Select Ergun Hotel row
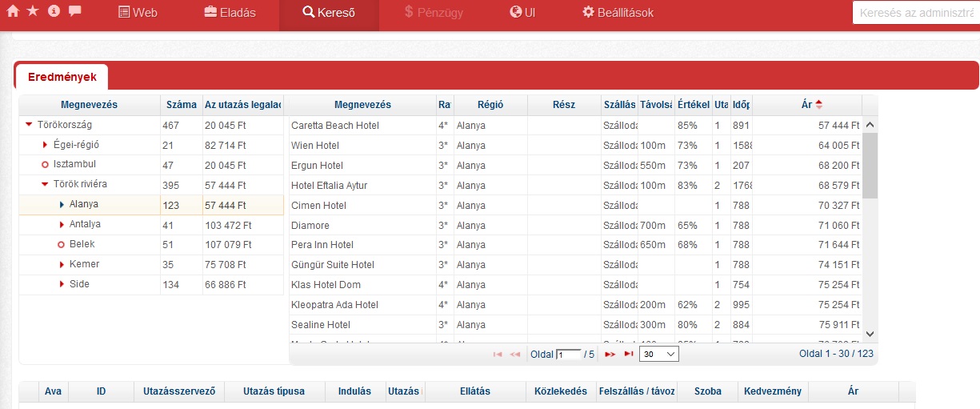The width and height of the screenshot is (980, 409). point(574,166)
